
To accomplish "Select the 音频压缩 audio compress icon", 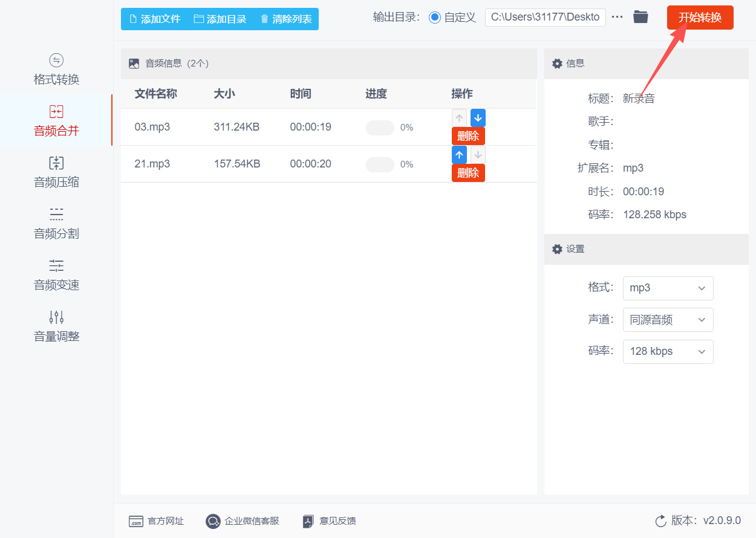I will pos(56,163).
